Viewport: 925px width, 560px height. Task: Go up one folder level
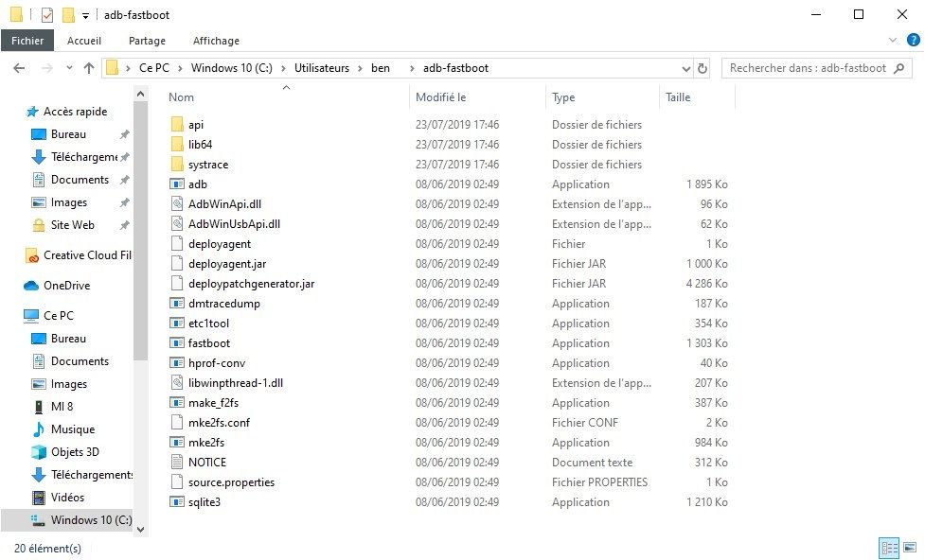[x=88, y=68]
